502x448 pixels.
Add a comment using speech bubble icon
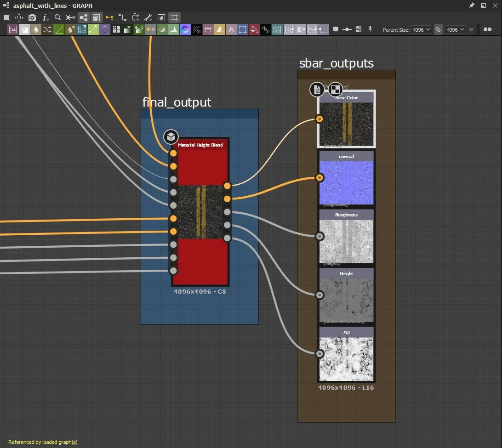[x=336, y=29]
